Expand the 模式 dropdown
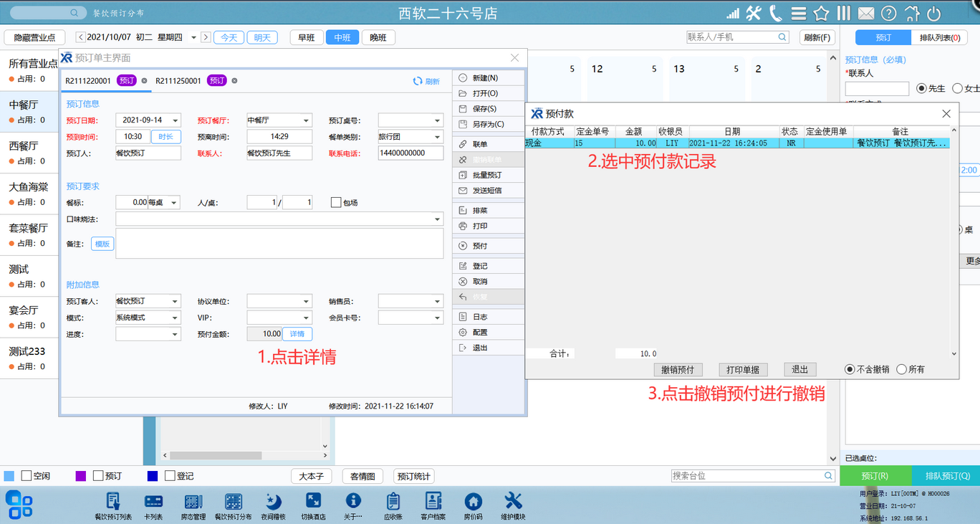This screenshot has width=980, height=524. click(x=175, y=318)
